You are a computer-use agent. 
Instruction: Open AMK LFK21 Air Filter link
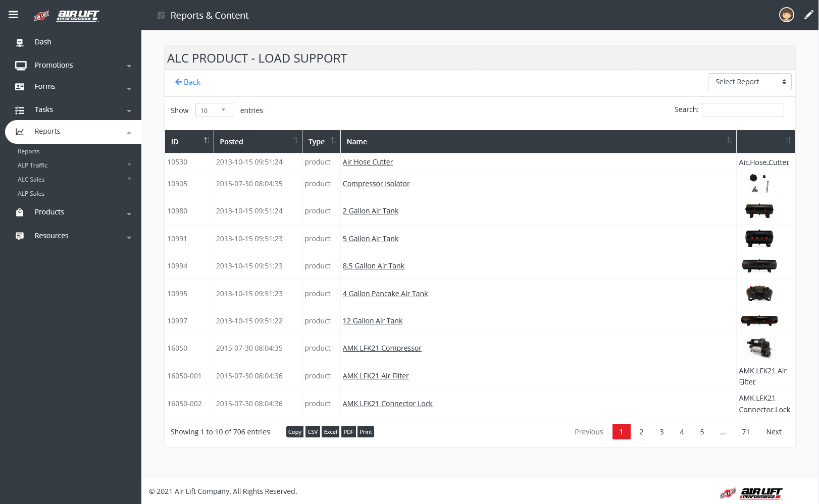tap(376, 376)
